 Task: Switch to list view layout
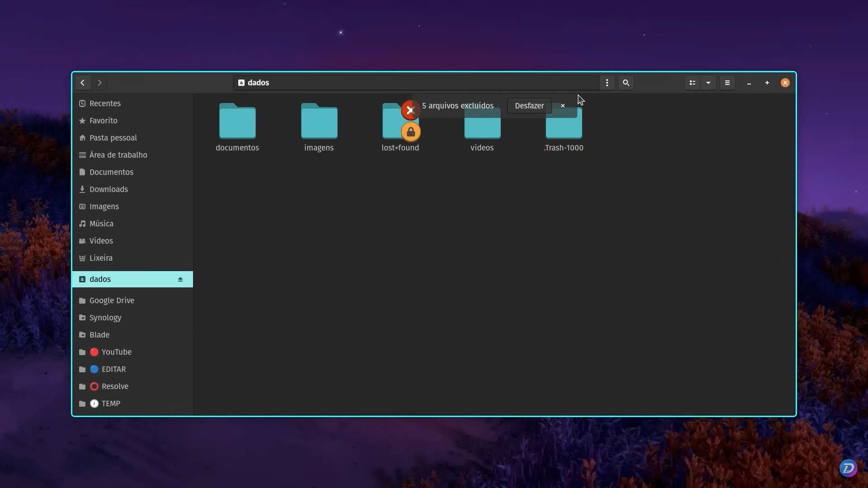pos(693,83)
